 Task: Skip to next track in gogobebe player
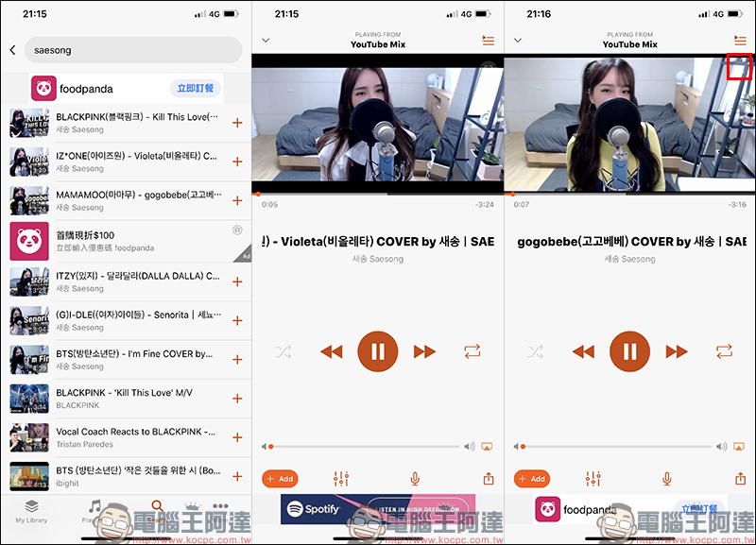[677, 351]
